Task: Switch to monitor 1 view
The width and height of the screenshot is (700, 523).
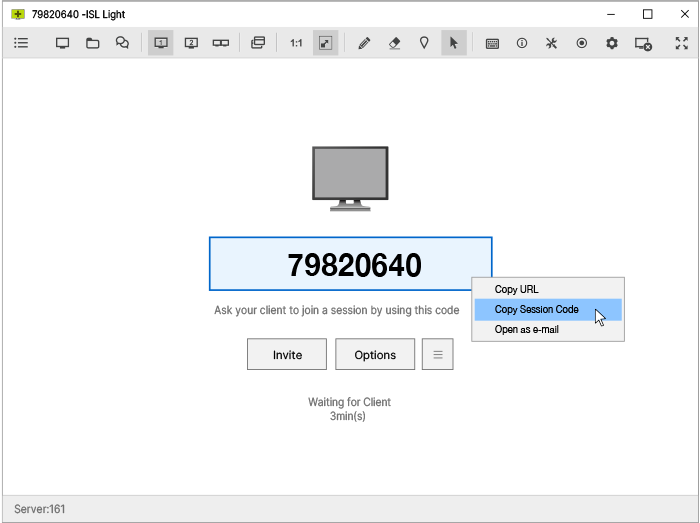Action: point(160,44)
